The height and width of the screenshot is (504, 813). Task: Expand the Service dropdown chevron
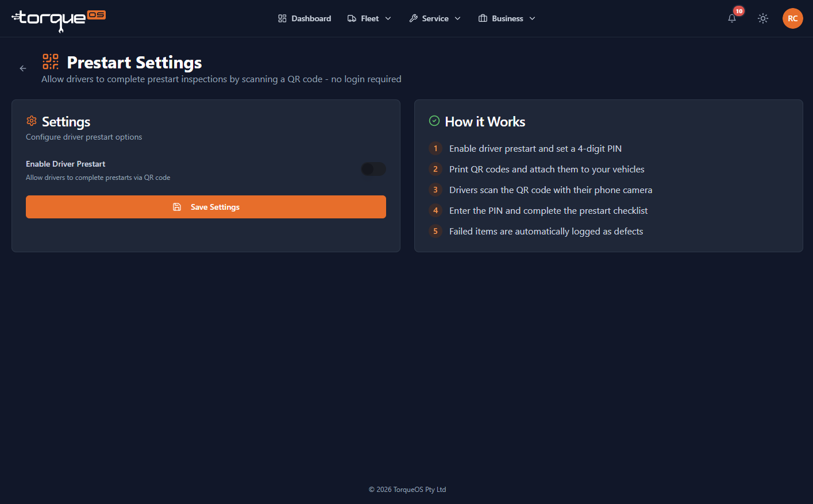[x=458, y=18]
